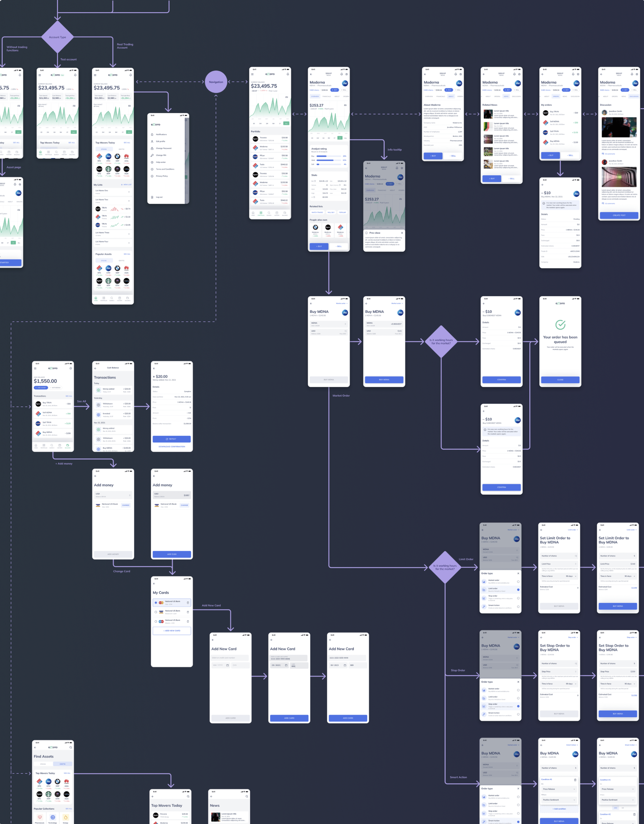Expand List Name Three in My Lists
Viewport: 644px width, 824px height.
[129, 234]
